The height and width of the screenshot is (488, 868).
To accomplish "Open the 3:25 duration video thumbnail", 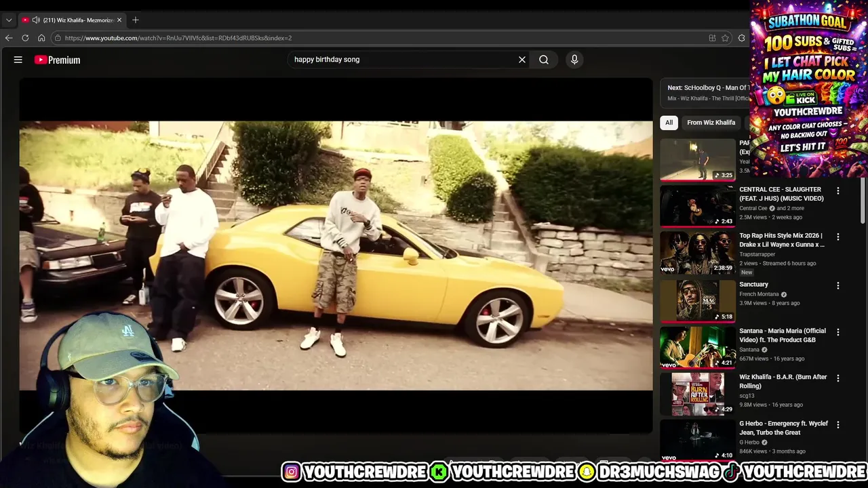I will click(698, 160).
